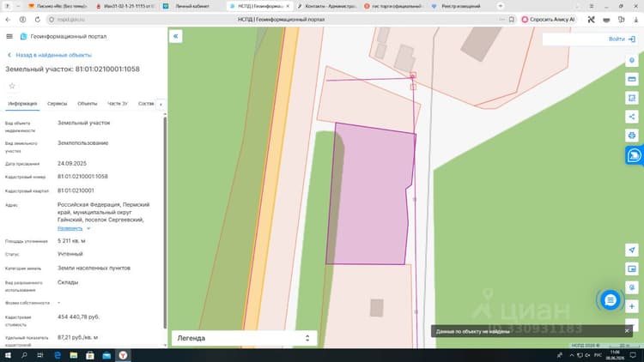644x362 pixels.
Task: Click the Войти login button
Action: coord(622,39)
